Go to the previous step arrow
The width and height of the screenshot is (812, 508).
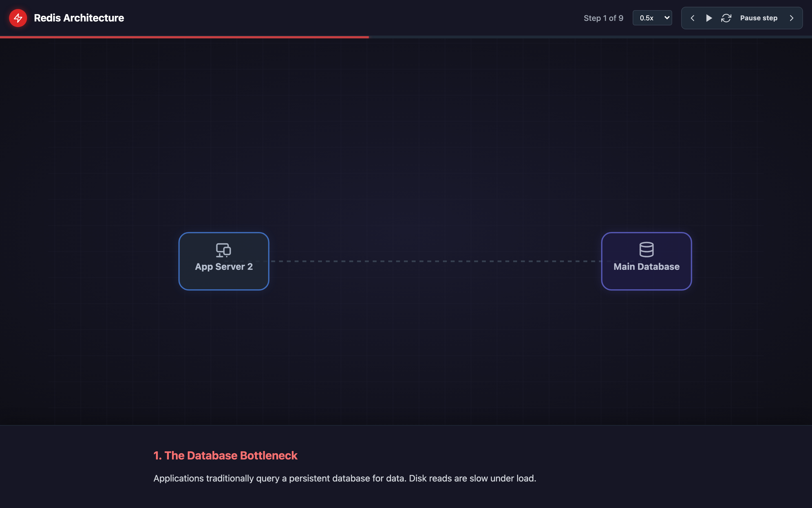point(692,18)
